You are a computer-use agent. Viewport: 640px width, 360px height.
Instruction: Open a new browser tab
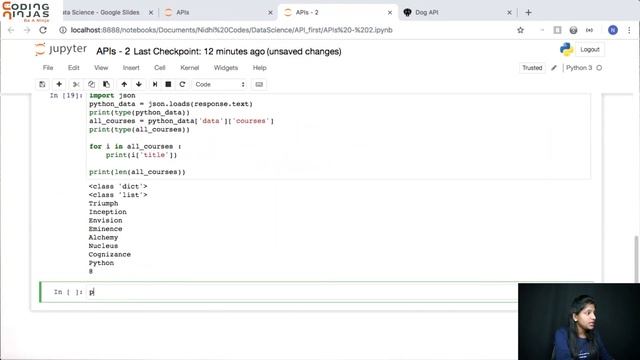click(528, 13)
